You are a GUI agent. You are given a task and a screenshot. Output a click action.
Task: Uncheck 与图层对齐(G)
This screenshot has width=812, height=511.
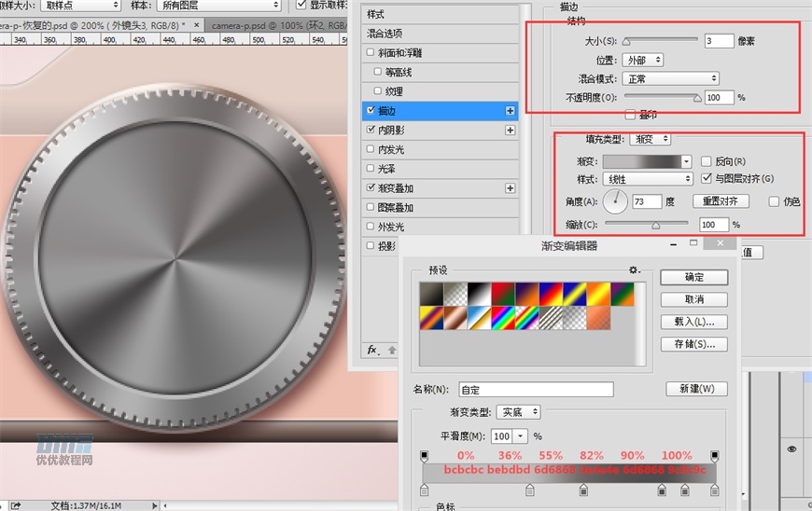pyautogui.click(x=706, y=178)
